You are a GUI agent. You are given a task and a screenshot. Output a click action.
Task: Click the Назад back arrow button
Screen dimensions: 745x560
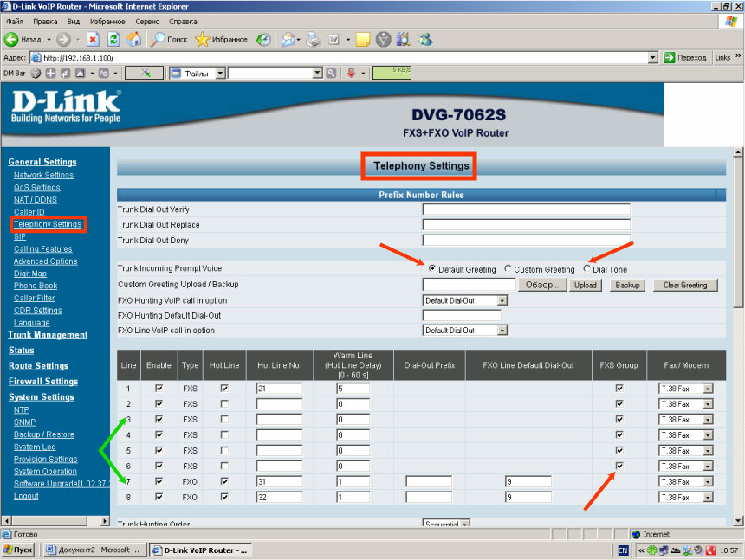[x=24, y=39]
